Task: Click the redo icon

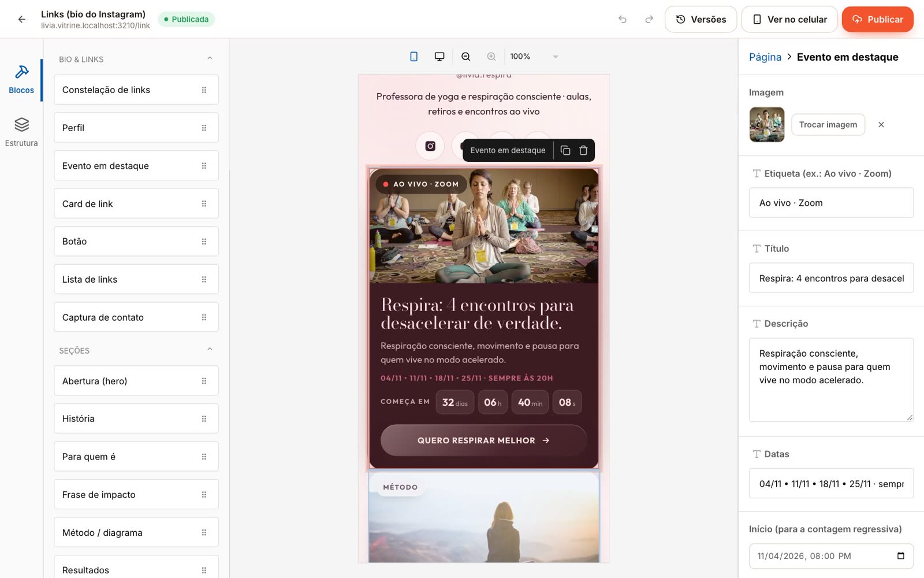Action: tap(649, 19)
